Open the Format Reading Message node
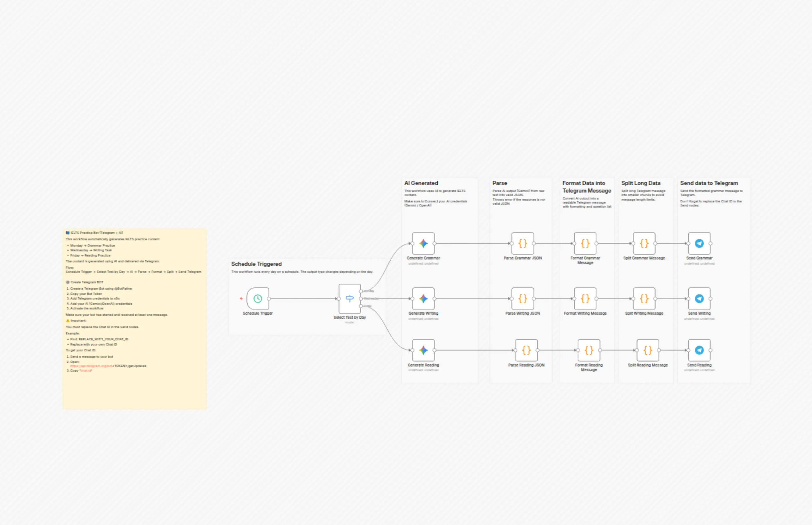812x525 pixels. coord(589,350)
